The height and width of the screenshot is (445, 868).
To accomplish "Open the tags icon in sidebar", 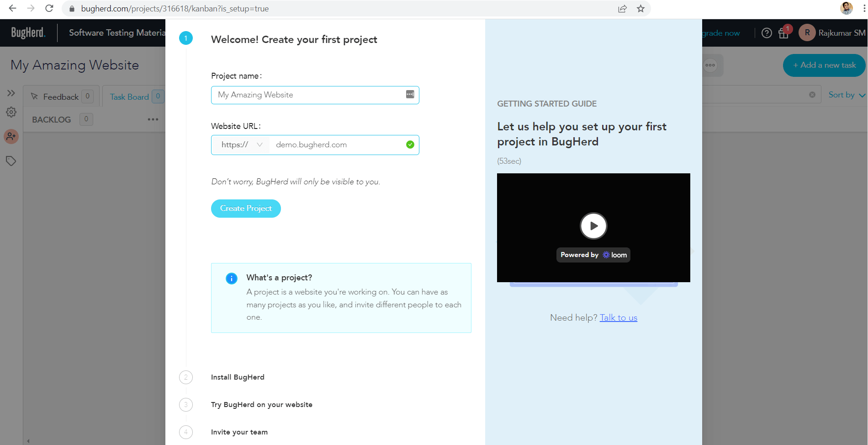I will point(11,161).
